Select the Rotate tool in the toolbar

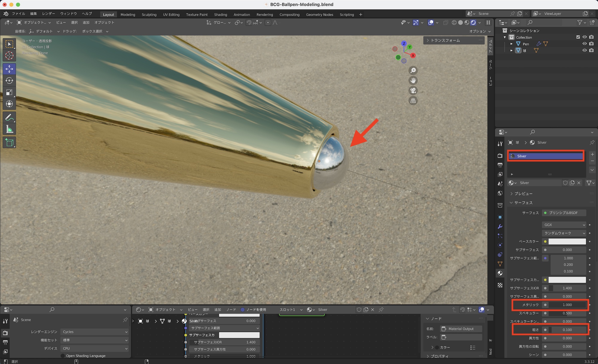click(9, 81)
